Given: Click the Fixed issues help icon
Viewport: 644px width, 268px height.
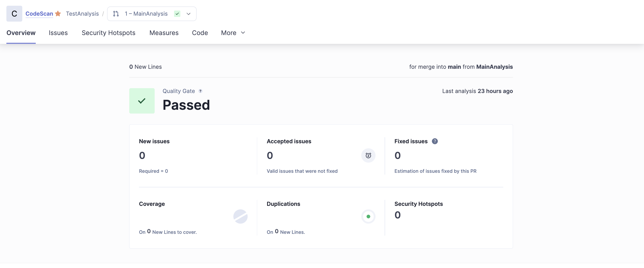Looking at the screenshot, I should coord(434,141).
